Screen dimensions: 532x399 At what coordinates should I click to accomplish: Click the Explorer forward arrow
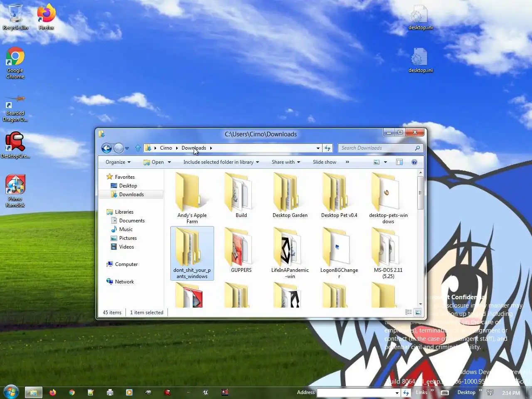118,148
